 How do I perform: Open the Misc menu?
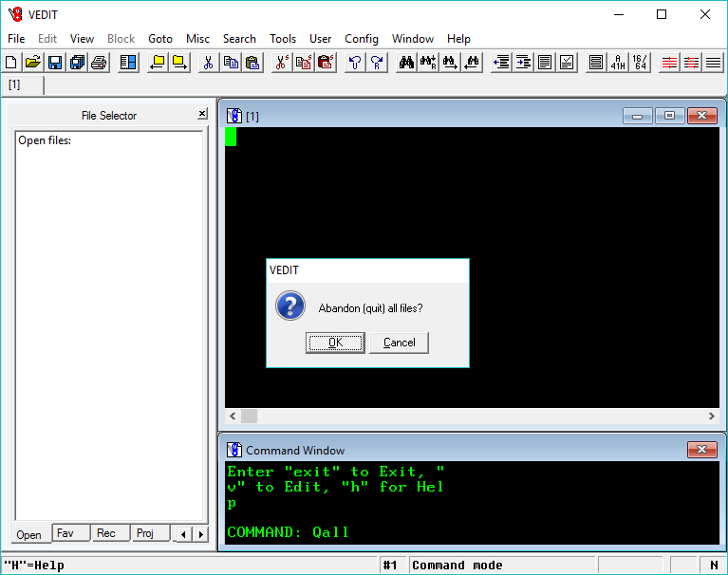pos(197,39)
